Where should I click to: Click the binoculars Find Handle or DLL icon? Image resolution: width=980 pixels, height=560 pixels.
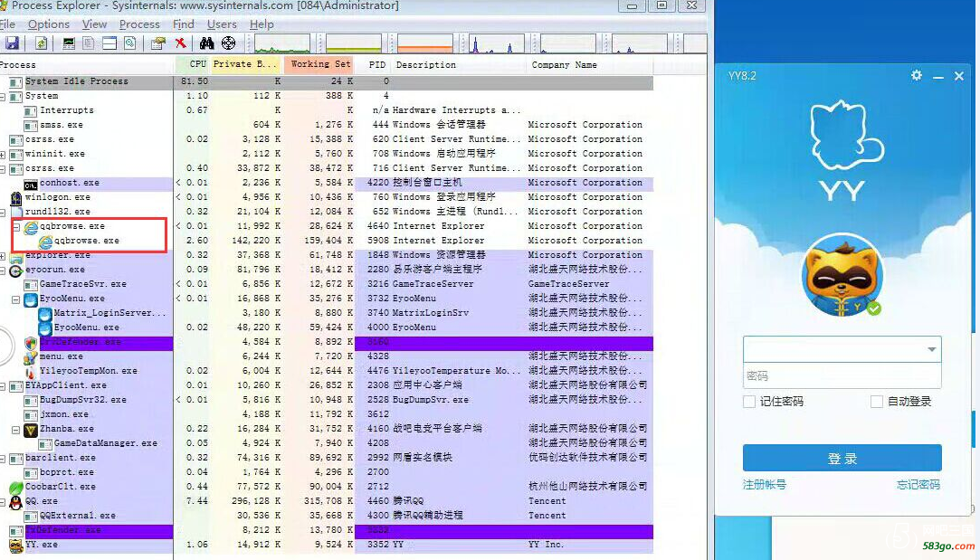[207, 43]
